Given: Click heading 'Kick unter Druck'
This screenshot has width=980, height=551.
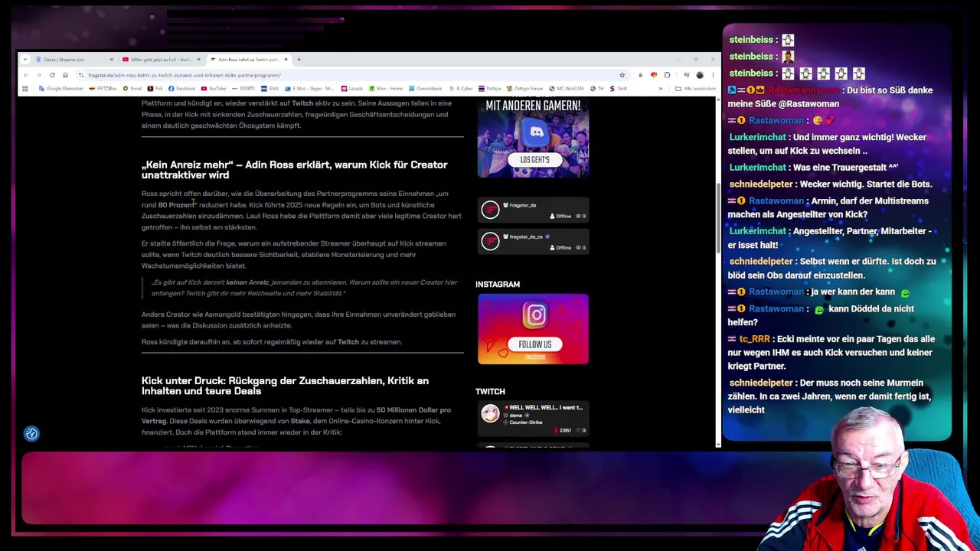Looking at the screenshot, I should pyautogui.click(x=285, y=386).
